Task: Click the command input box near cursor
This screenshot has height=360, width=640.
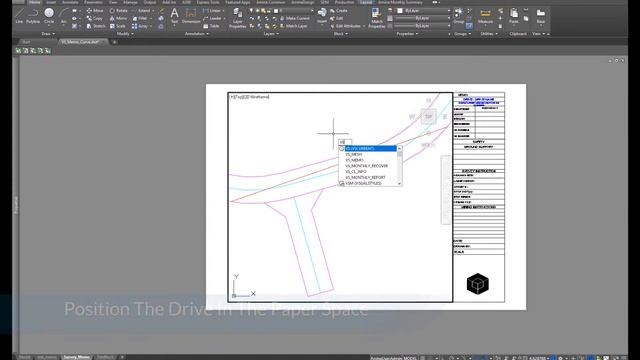Action: tap(345, 142)
